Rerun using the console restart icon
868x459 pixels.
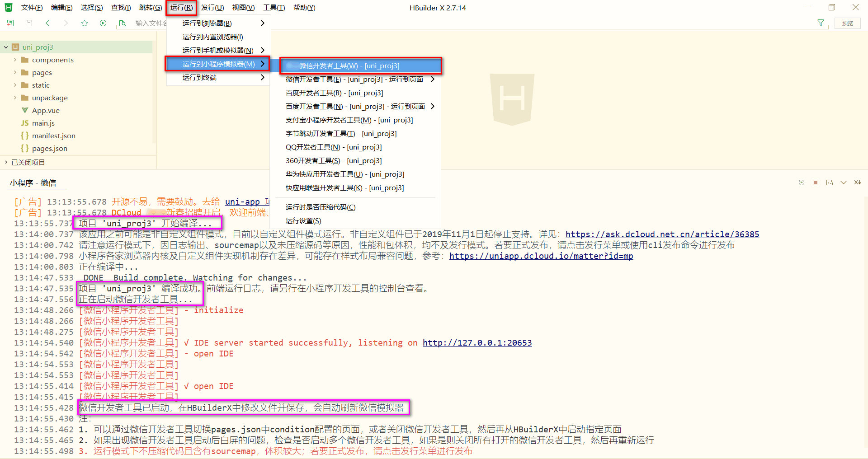(x=802, y=183)
